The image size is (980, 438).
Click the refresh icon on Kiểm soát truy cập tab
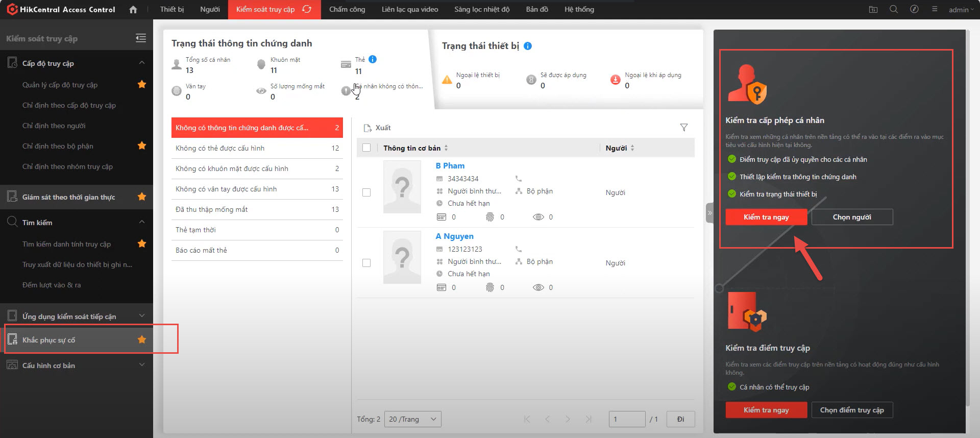307,9
